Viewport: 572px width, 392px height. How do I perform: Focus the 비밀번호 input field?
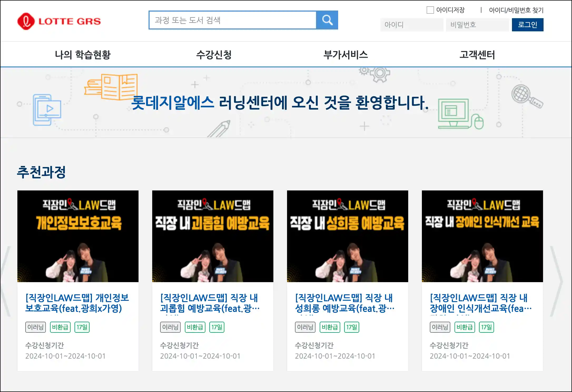click(477, 25)
